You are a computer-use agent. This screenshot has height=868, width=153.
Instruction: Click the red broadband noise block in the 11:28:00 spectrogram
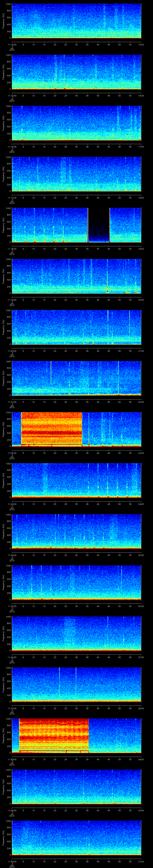54,736
